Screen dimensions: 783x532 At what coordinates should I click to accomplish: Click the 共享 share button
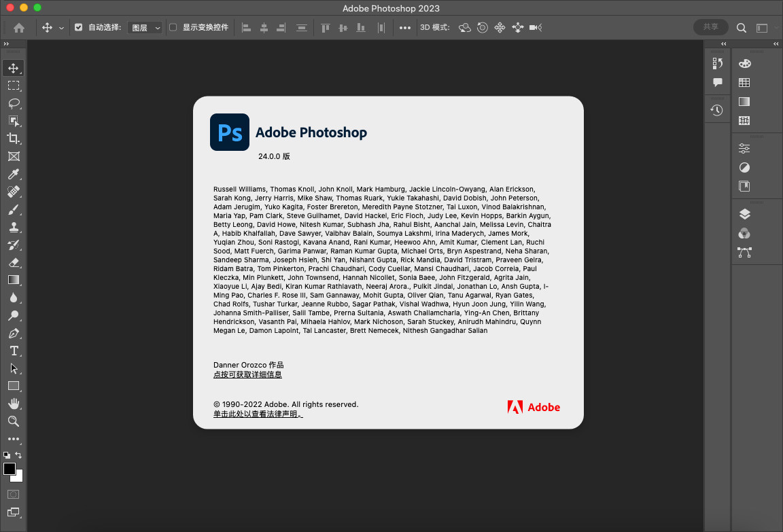(x=710, y=27)
